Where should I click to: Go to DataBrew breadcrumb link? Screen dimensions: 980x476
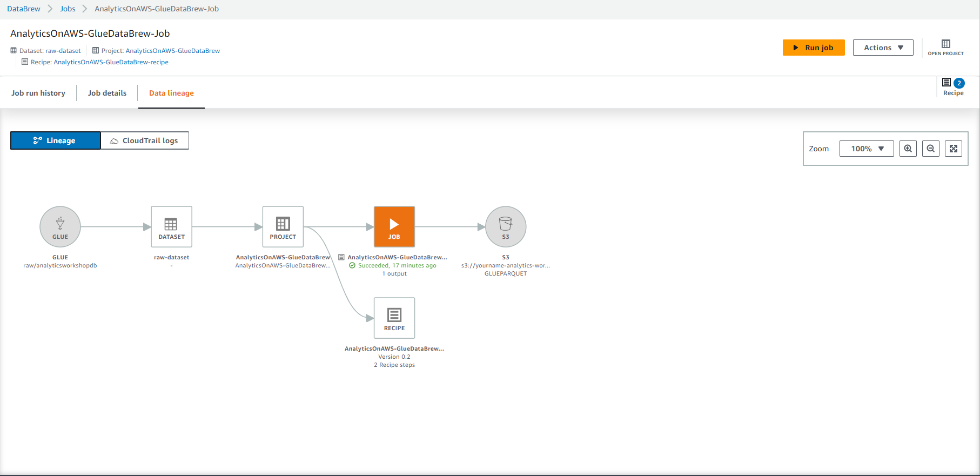point(24,9)
